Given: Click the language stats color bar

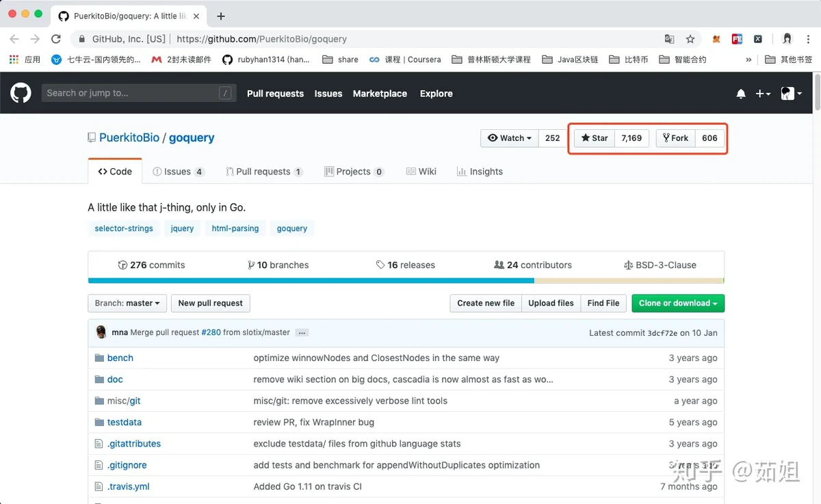Looking at the screenshot, I should (405, 280).
